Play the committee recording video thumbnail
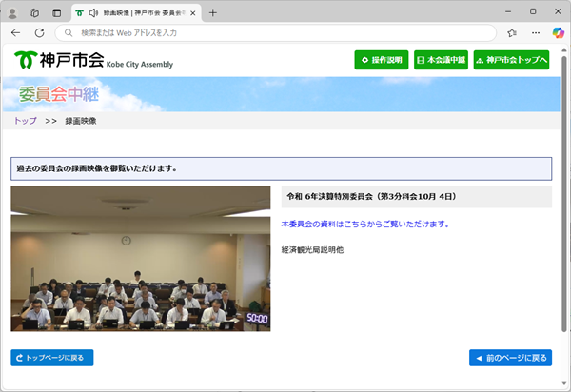The image size is (571, 392). (x=141, y=259)
